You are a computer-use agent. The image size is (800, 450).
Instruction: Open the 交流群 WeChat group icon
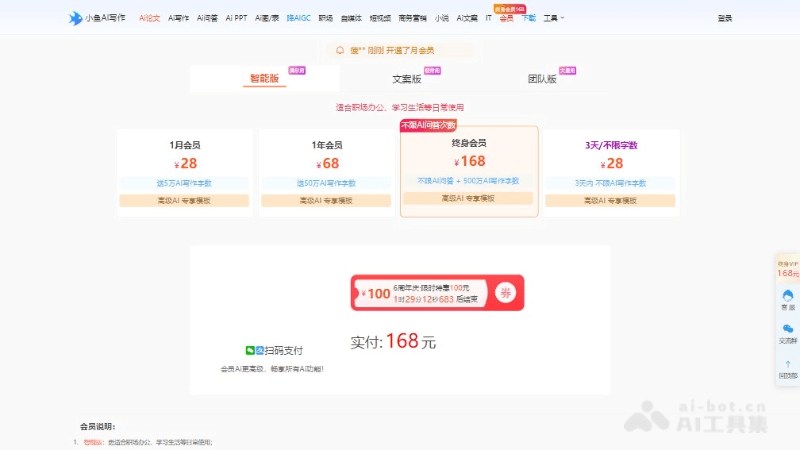click(788, 331)
